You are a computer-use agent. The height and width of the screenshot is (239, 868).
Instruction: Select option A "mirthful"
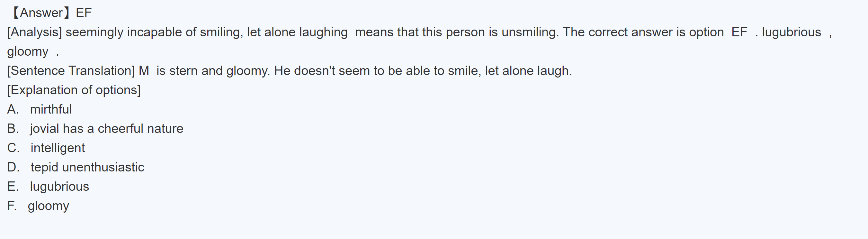50,109
